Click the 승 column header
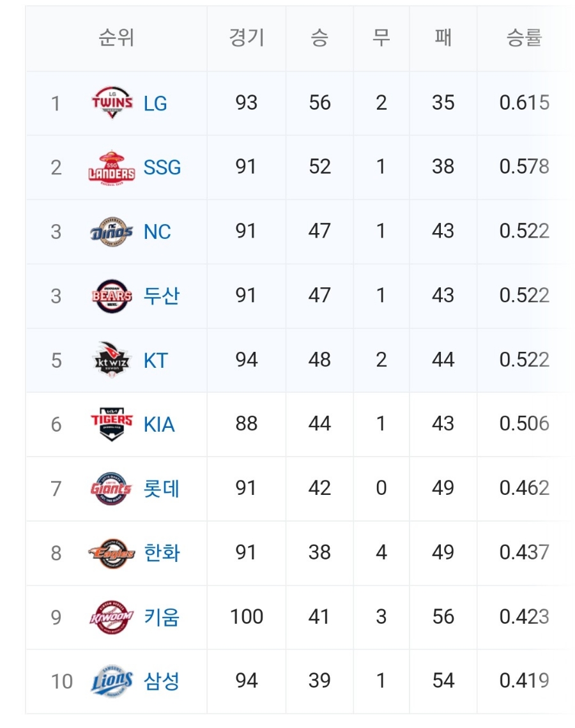This screenshot has height=728, width=575. pos(319,38)
